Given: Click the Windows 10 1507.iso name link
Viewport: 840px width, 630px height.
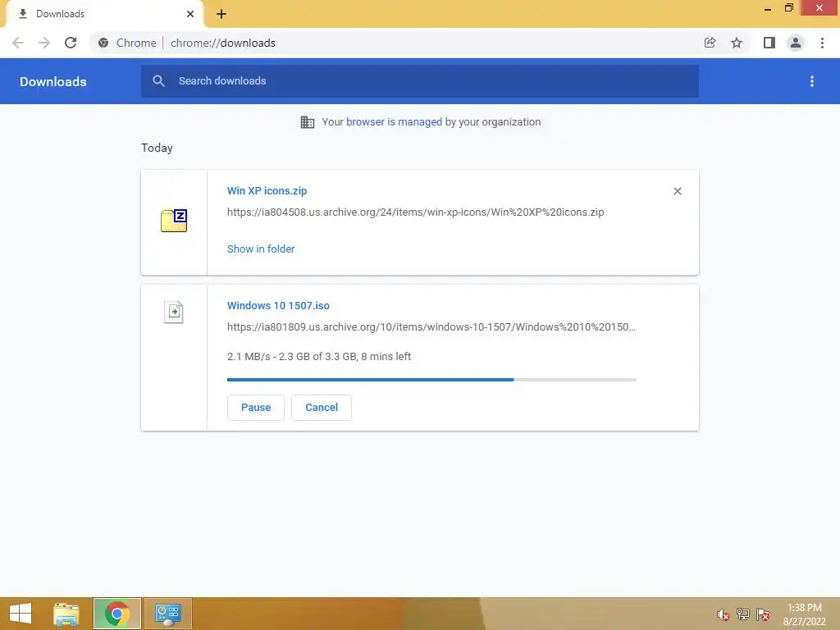Looking at the screenshot, I should (x=278, y=305).
